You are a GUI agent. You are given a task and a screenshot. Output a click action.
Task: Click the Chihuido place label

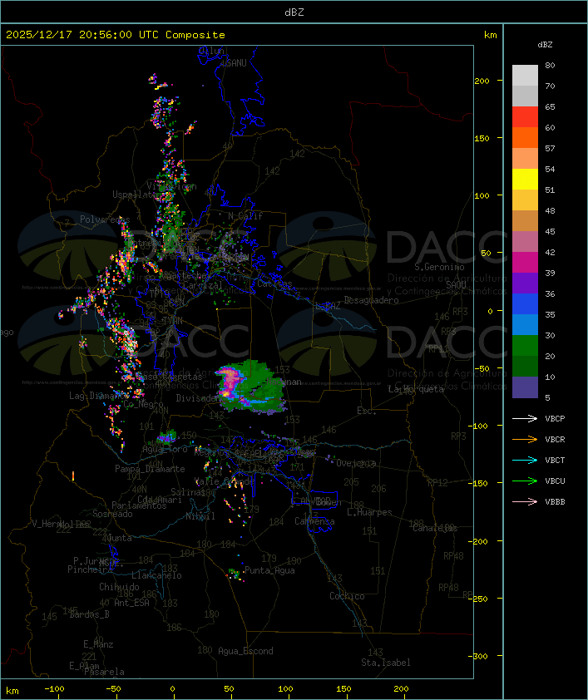(x=119, y=587)
